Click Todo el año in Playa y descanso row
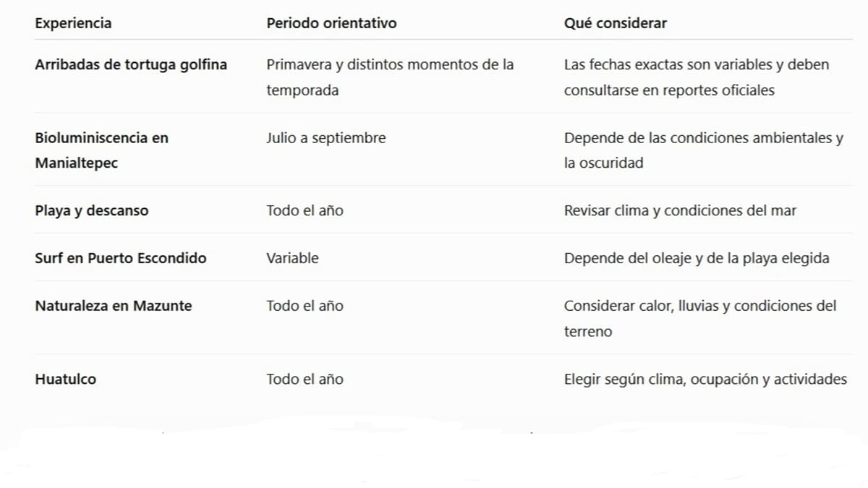The height and width of the screenshot is (488, 868). pos(305,210)
